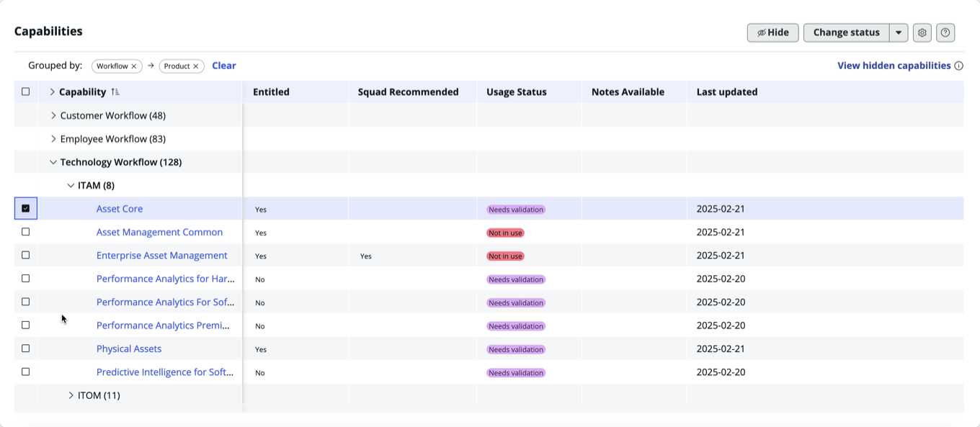
Task: Click Not in use badge for Asset Management Common
Action: click(x=505, y=233)
